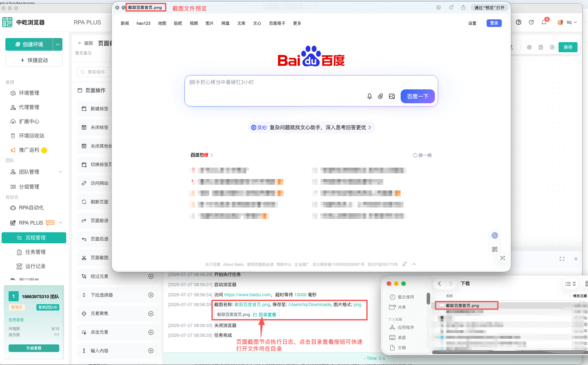588x365 pixels.
Task: Click the markup icon in preview title bar
Action: (438, 8)
